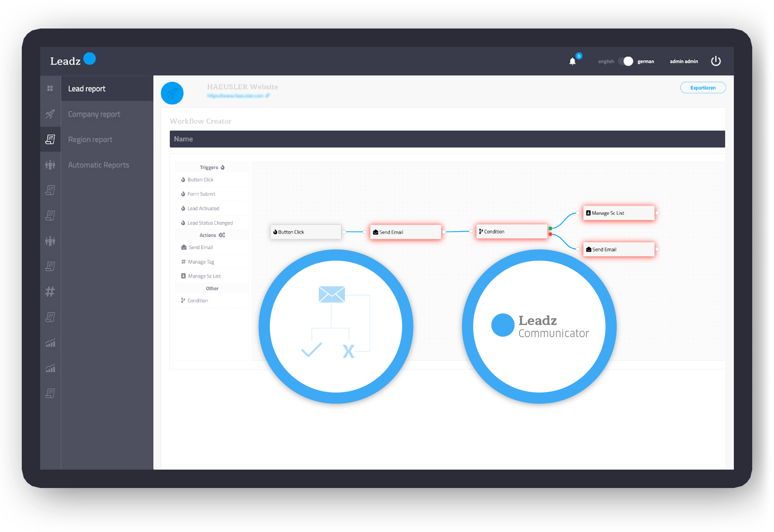Toggle the english/german language switch
This screenshot has height=532, width=774.
coord(625,61)
